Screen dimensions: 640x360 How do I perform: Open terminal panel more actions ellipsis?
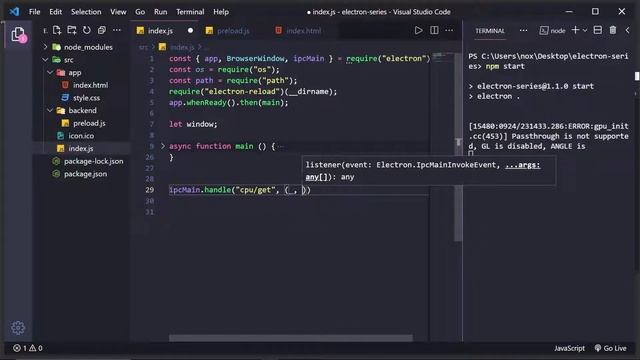(x=523, y=30)
